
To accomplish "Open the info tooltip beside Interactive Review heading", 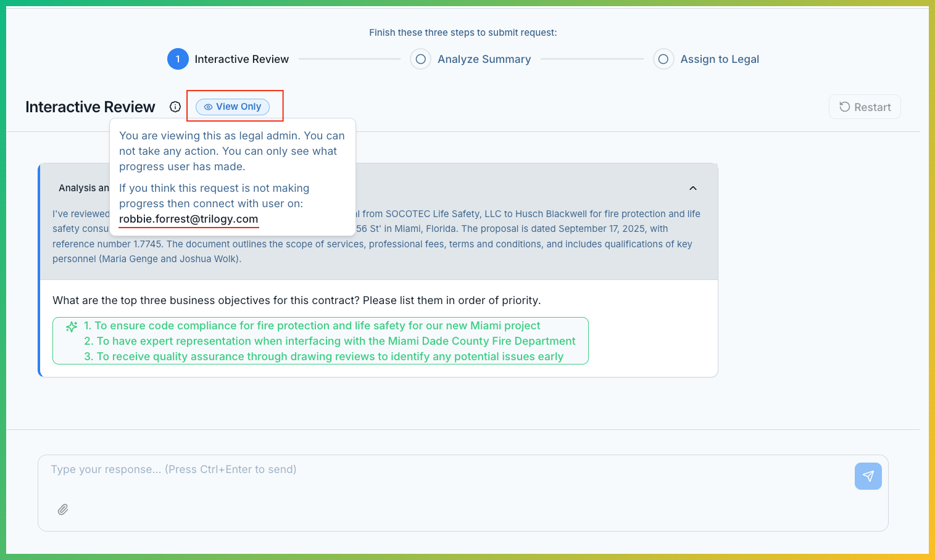I will pos(175,106).
